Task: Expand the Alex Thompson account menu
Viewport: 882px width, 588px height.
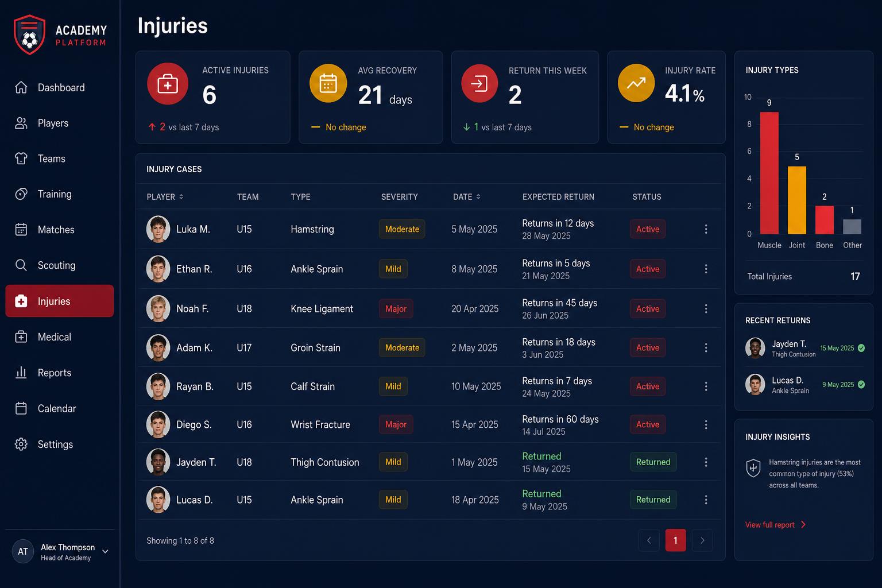Action: 105,552
